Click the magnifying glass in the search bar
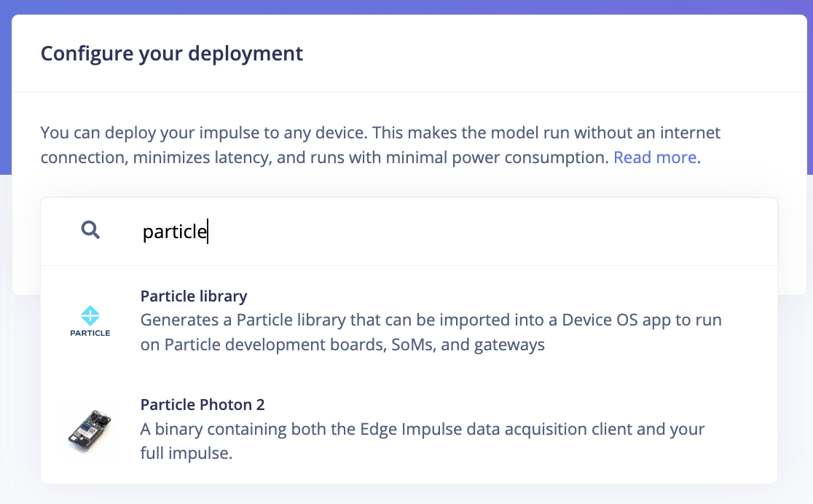Viewport: 813px width, 504px height. coord(90,229)
